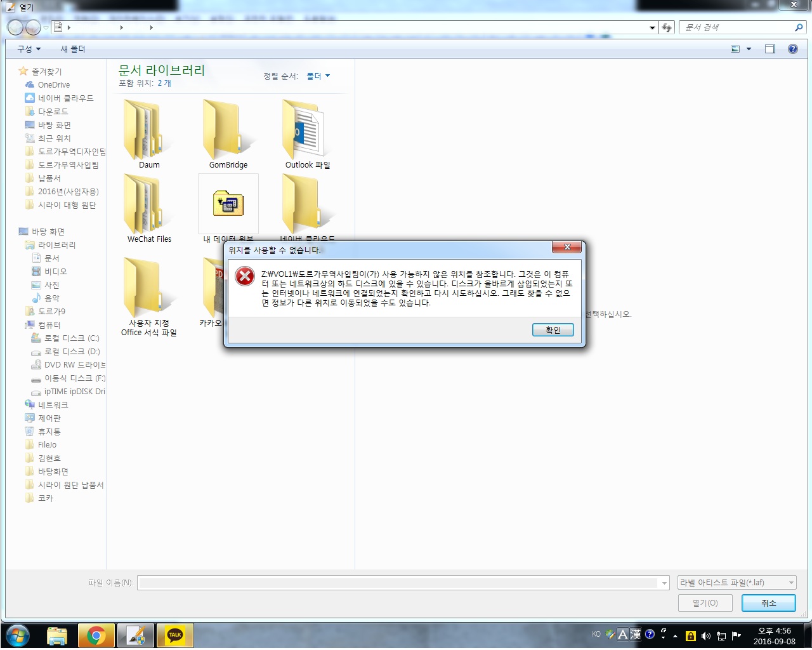Close the 위치를 사용할 수 없습니다 dialog
Viewport: 812px width, 650px height.
[x=567, y=247]
